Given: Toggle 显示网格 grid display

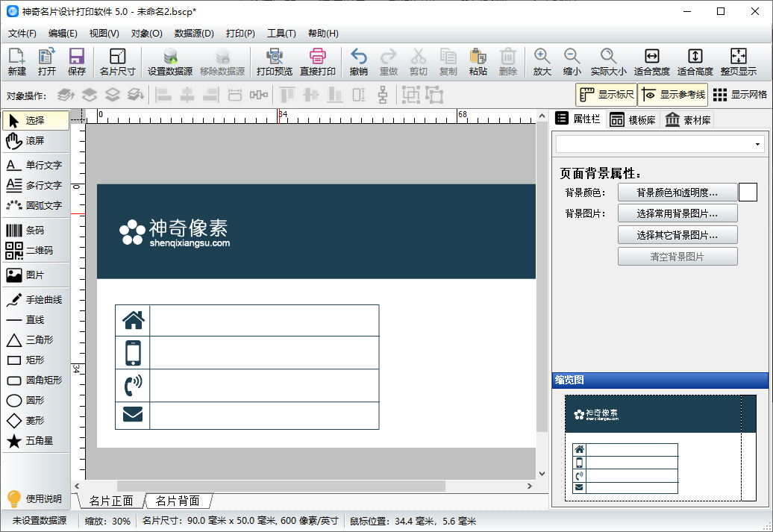Looking at the screenshot, I should 739,95.
